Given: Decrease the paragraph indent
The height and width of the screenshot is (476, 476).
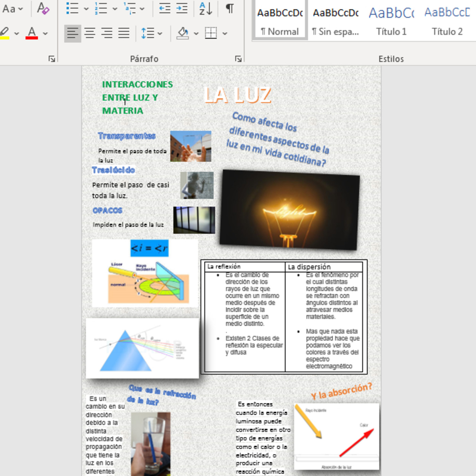Looking at the screenshot, I should [165, 8].
